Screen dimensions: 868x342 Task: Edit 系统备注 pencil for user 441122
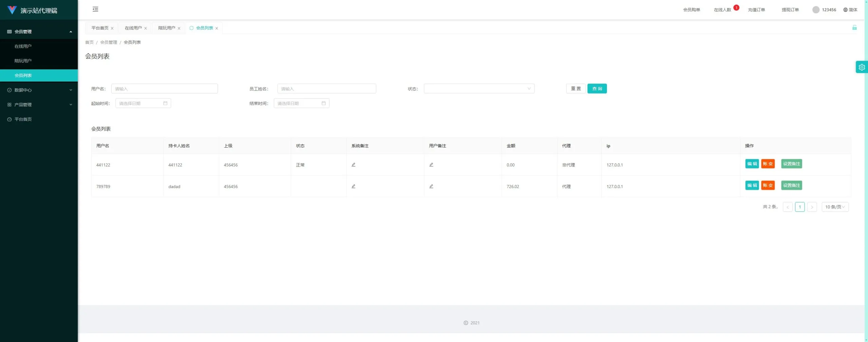pos(353,165)
